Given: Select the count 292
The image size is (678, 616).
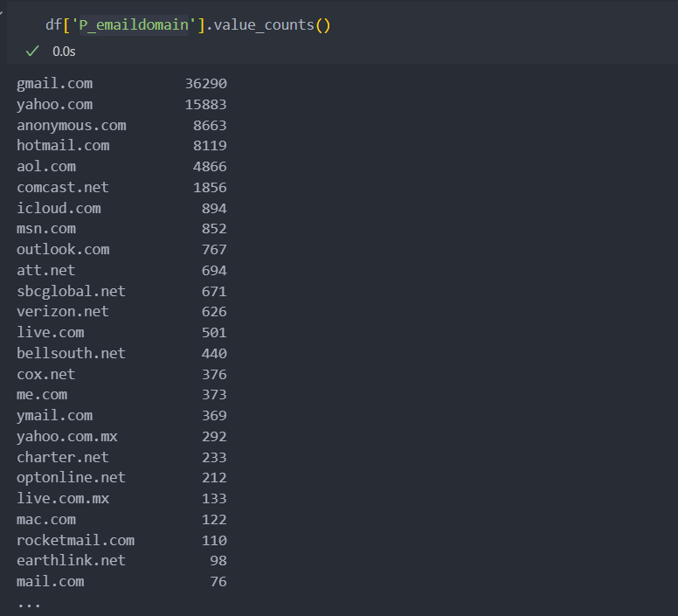Looking at the screenshot, I should [214, 437].
